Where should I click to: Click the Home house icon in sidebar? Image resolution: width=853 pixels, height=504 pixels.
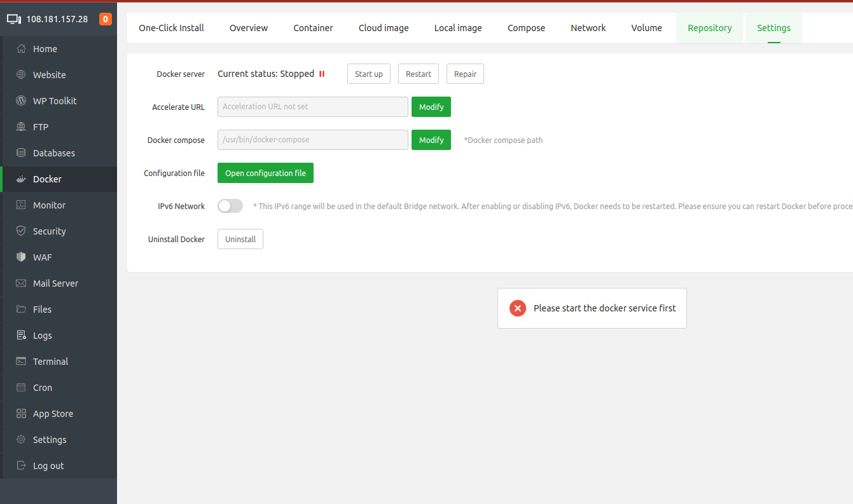pyautogui.click(x=21, y=49)
